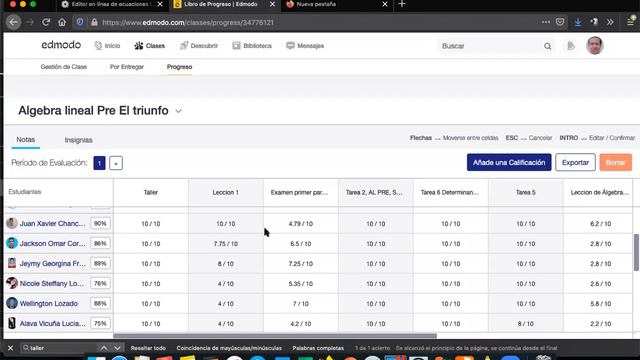Expand the toolbar overflow chevrons
Image resolution: width=640 pixels, height=360 pixels.
click(610, 22)
